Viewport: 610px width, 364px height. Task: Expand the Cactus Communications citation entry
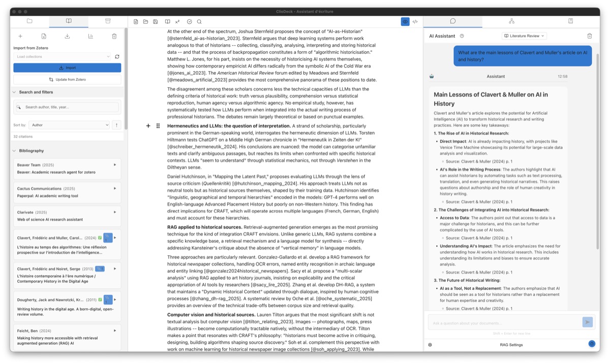tap(115, 188)
